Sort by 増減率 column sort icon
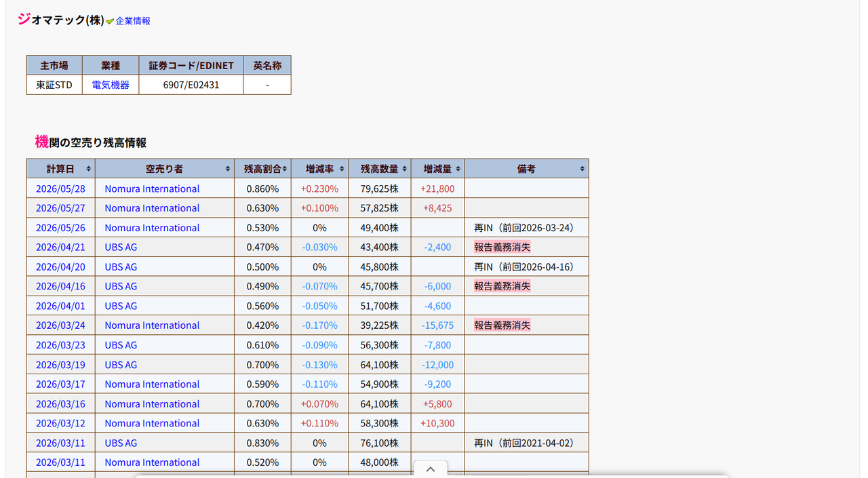 pos(342,169)
